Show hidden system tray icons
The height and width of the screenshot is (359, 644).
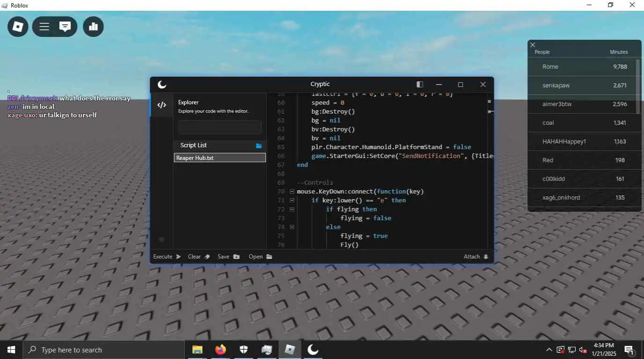pyautogui.click(x=549, y=350)
